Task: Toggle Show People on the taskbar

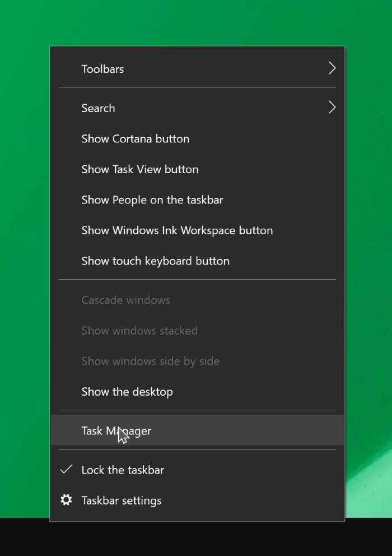Action: pos(197,200)
